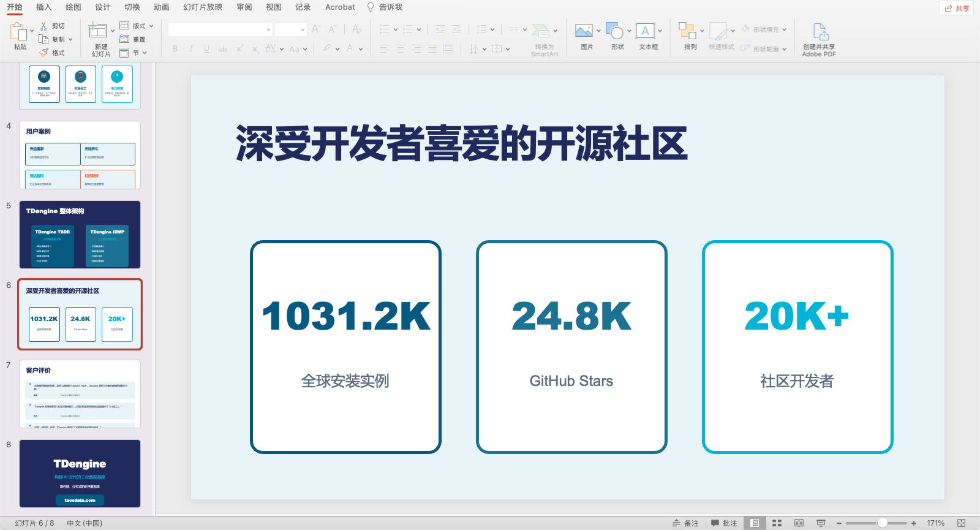
Task: Click the Text Box (文本框) icon
Action: tap(645, 31)
